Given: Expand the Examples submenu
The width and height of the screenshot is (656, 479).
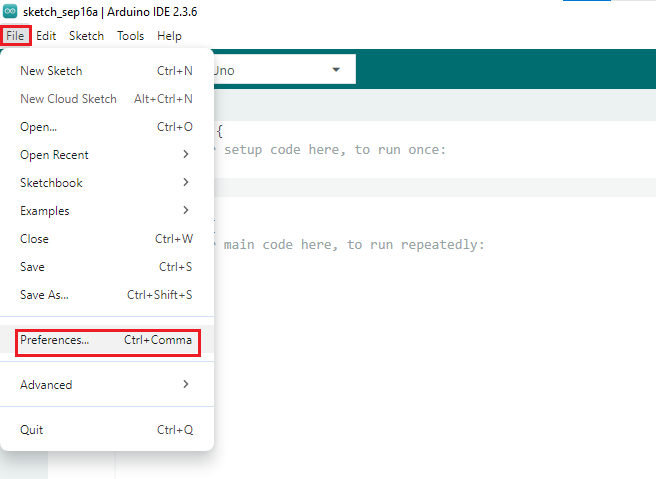Looking at the screenshot, I should coord(107,211).
